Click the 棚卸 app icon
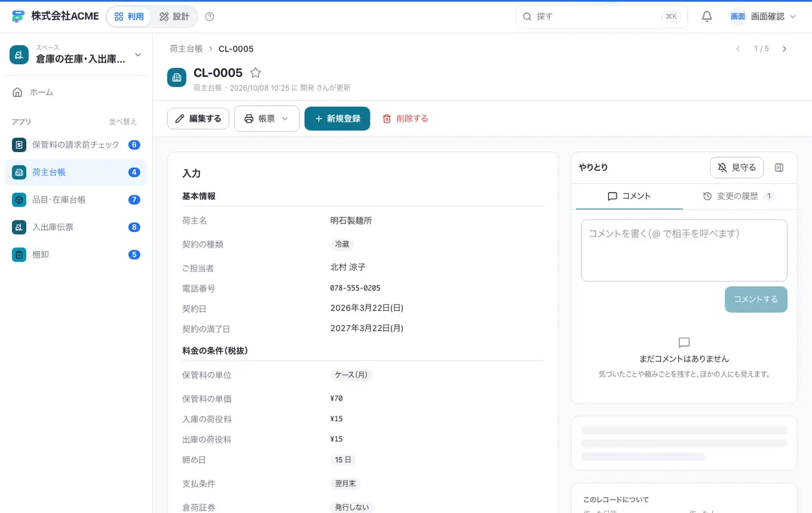The image size is (812, 513). (19, 254)
